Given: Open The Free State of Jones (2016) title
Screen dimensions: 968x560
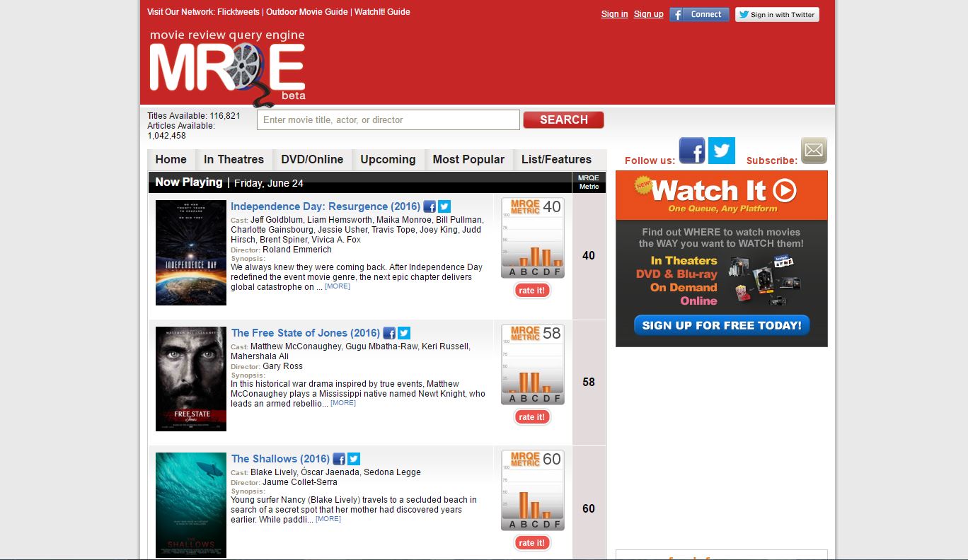Looking at the screenshot, I should (306, 333).
